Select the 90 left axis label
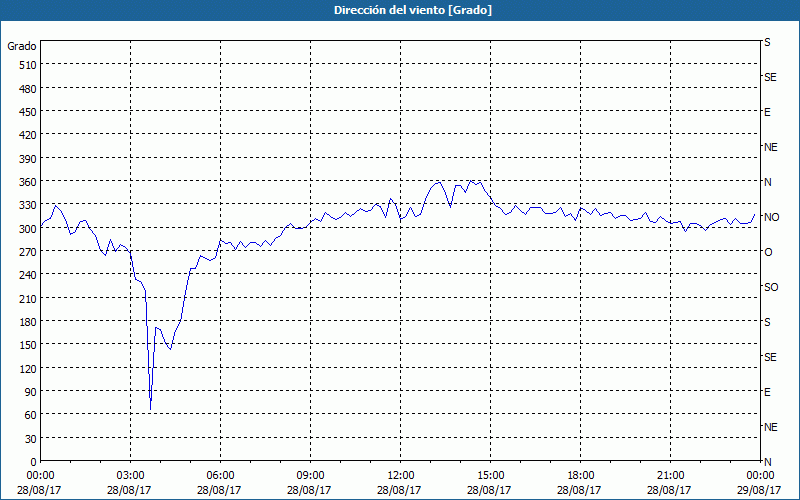Screen dimensions: 800x500 click(31, 392)
